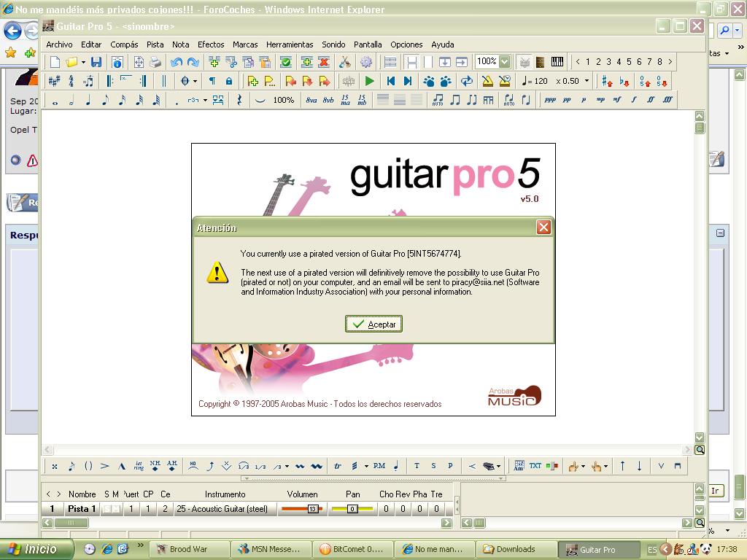Expand the tremolo picking dropdown arrow
747x560 pixels.
(x=366, y=466)
